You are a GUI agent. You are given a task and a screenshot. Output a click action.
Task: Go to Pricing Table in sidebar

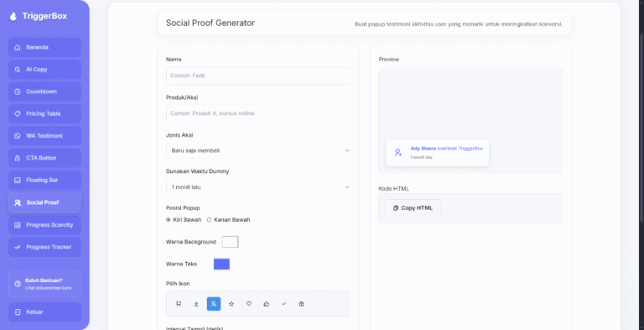pyautogui.click(x=44, y=114)
